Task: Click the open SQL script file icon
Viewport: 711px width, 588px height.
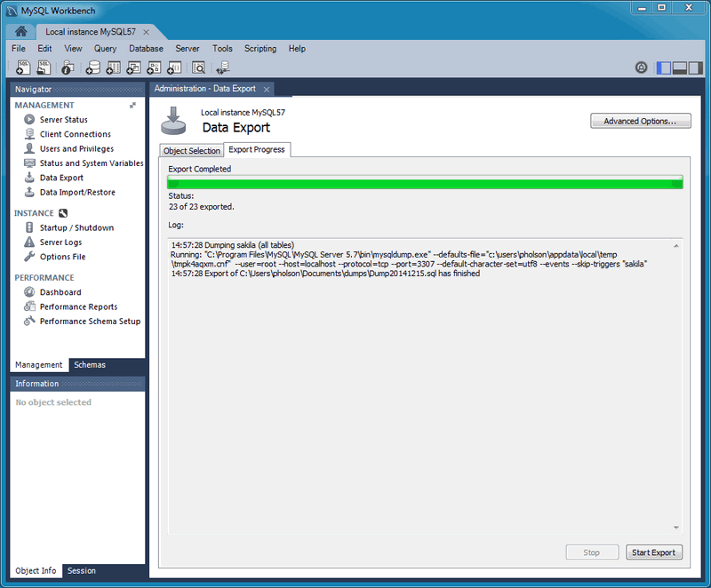Action: [x=44, y=68]
